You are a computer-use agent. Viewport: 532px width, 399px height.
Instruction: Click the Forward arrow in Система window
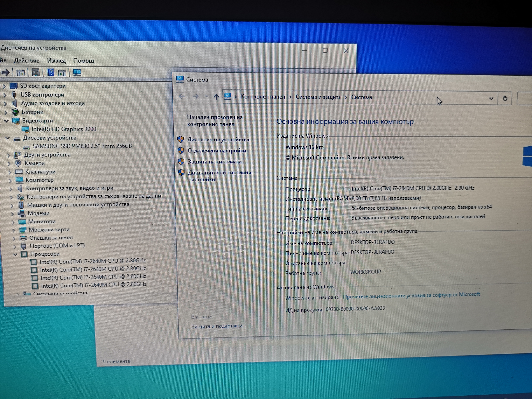(x=196, y=96)
